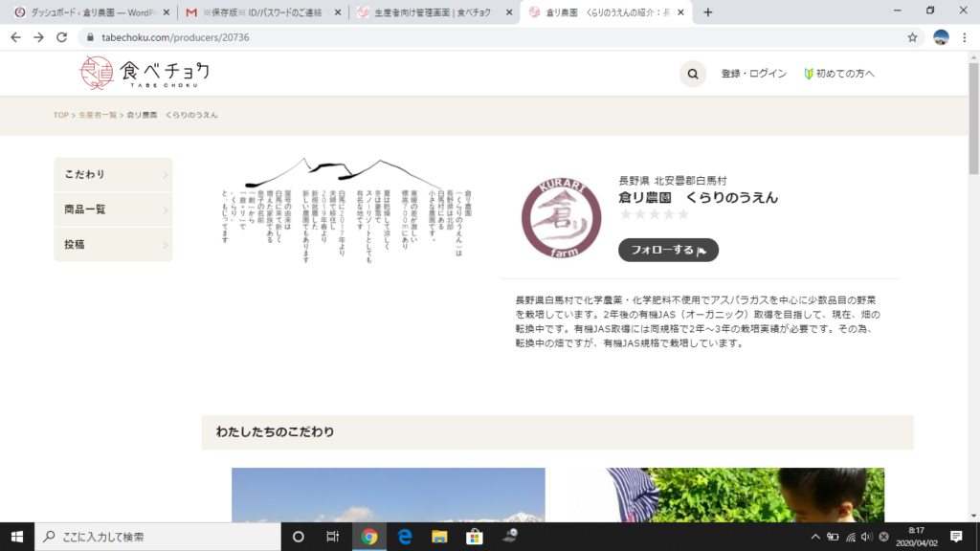Select the 倉リ農園 くらりのうえん heading

click(x=698, y=197)
